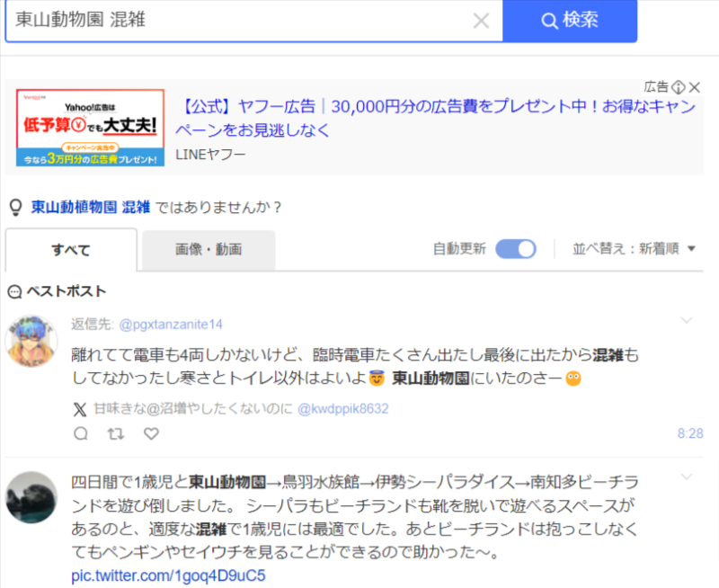Expand menu chevron on the 四日間で1歳児と post

[x=687, y=477]
